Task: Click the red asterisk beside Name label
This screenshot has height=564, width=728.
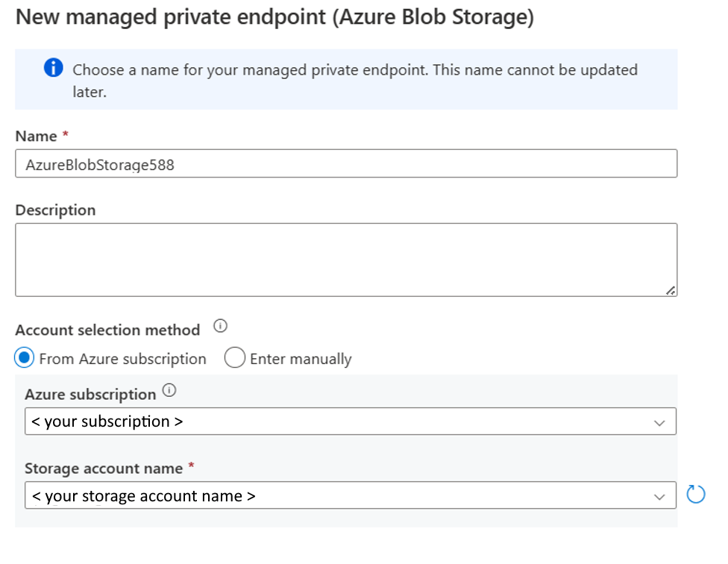Action: [64, 135]
